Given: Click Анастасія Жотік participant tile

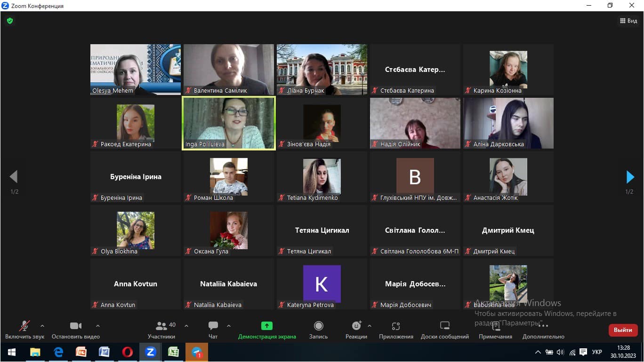Looking at the screenshot, I should (x=508, y=177).
